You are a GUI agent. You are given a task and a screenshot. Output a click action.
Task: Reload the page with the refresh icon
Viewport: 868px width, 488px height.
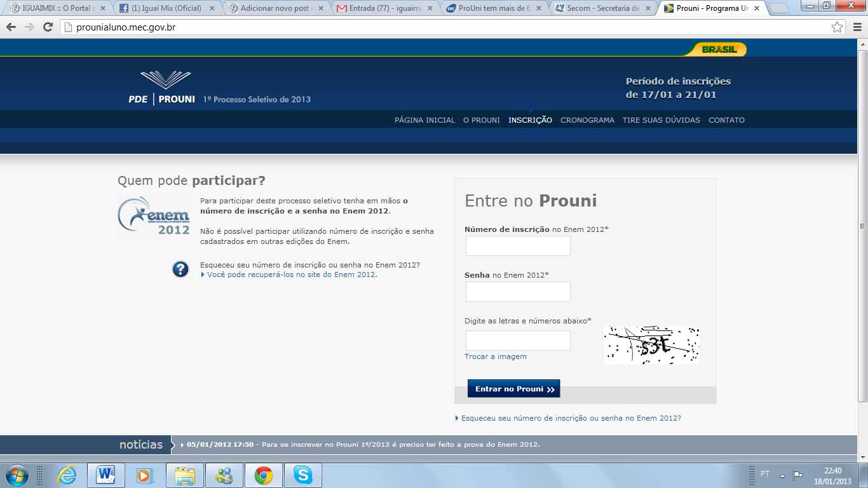pyautogui.click(x=48, y=27)
